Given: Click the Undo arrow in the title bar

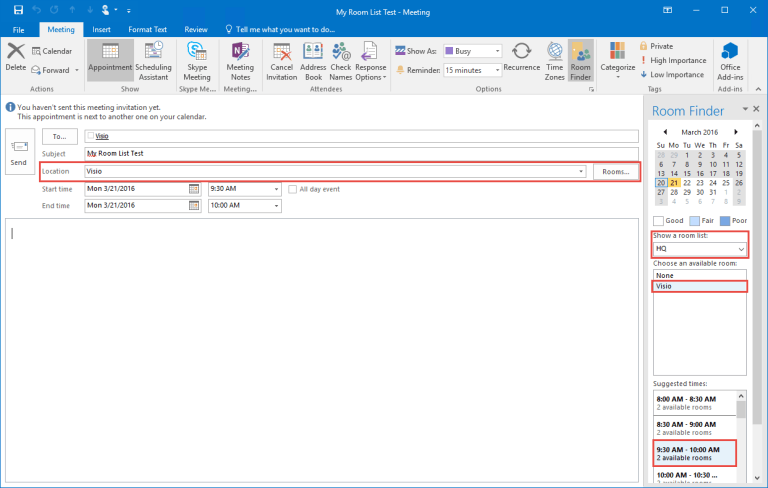Looking at the screenshot, I should click(x=36, y=10).
